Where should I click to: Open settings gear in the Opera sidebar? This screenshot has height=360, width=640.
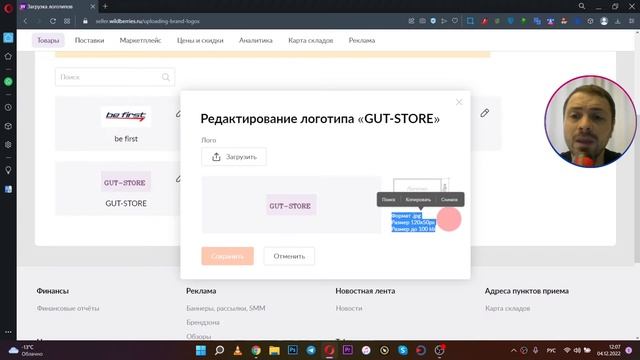click(x=8, y=145)
